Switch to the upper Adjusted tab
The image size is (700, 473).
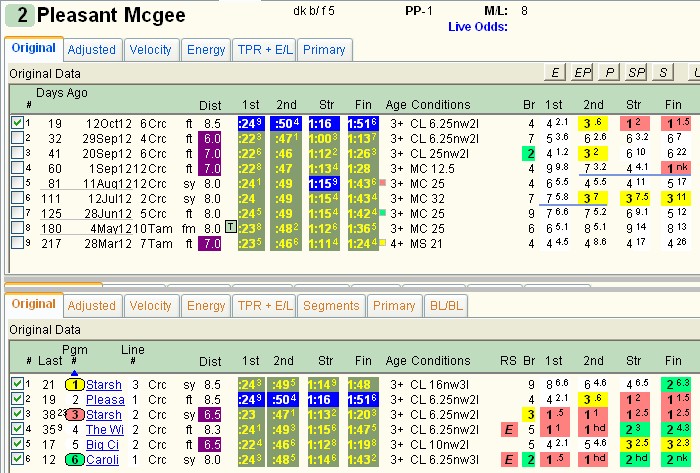tap(92, 50)
